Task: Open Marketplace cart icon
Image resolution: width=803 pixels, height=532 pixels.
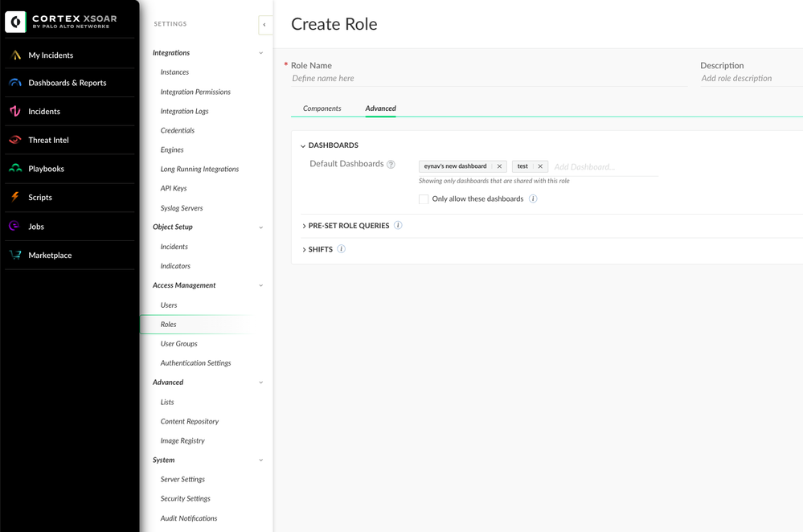Action: click(15, 255)
